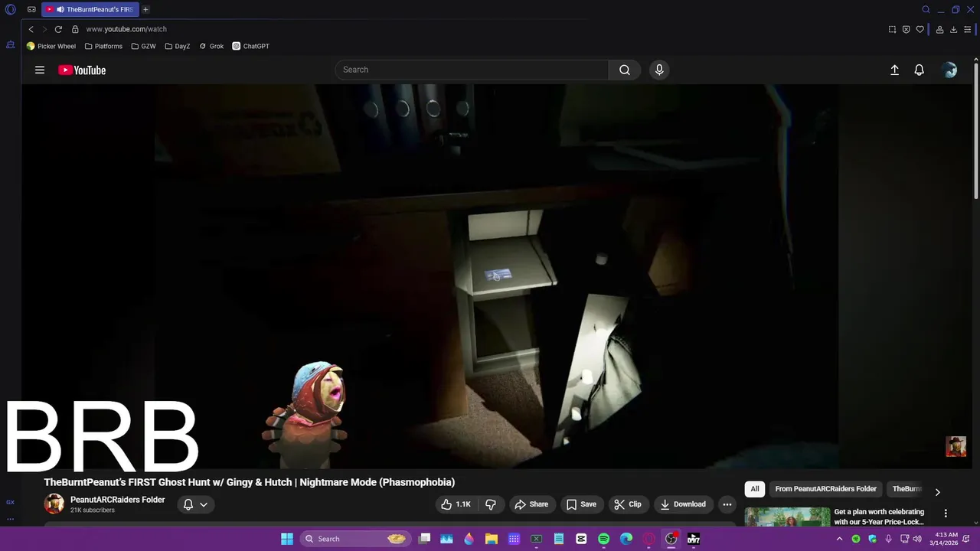Open the ad blocker shield icon
This screenshot has width=980, height=551.
click(x=906, y=29)
